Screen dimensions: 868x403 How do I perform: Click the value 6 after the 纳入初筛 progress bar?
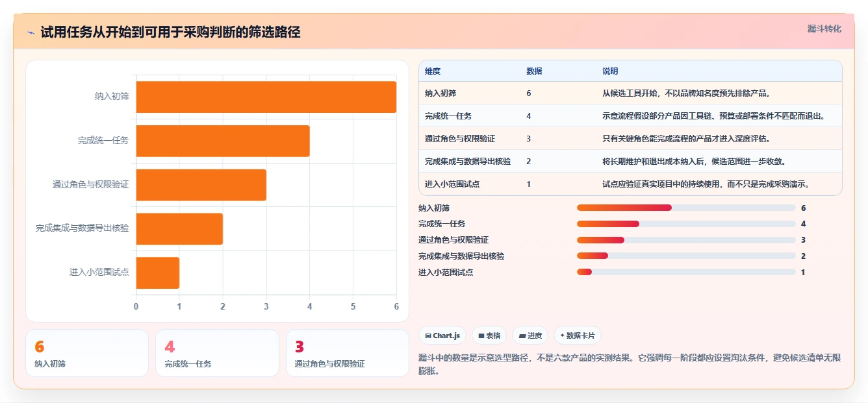(x=804, y=208)
